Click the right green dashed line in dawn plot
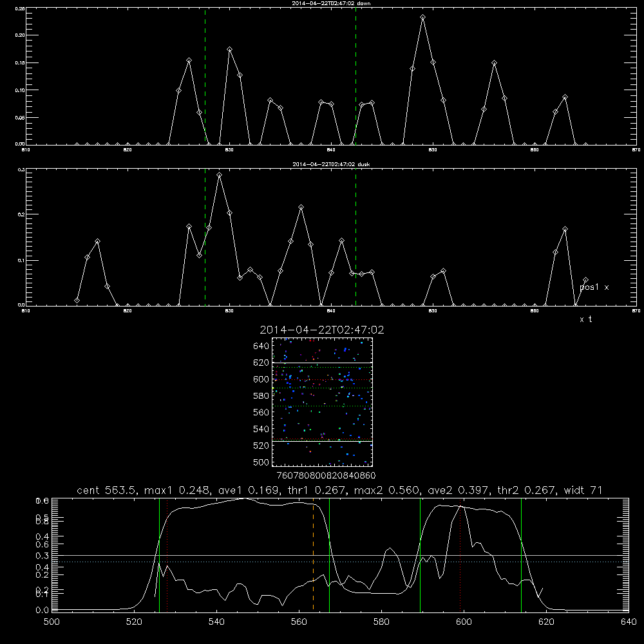The image size is (644, 644). click(x=355, y=76)
